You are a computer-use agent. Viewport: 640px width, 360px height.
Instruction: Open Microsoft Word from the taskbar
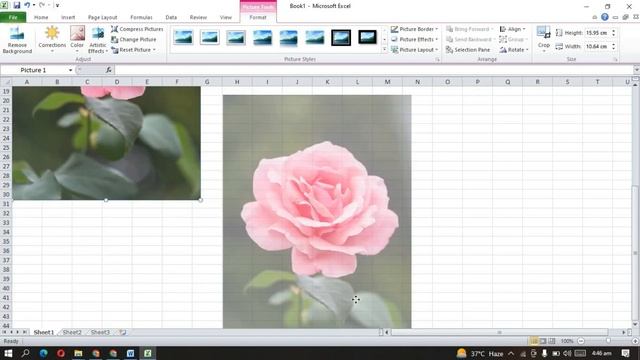tap(130, 353)
